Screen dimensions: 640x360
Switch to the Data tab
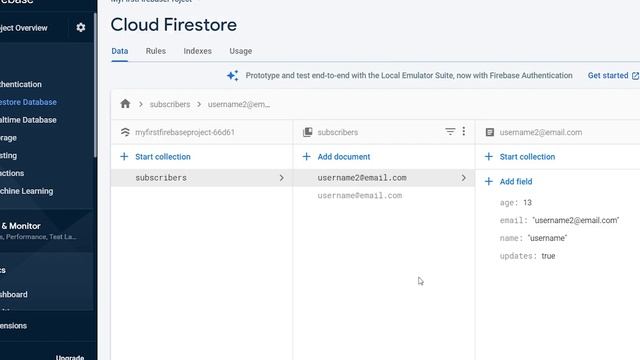coord(120,51)
